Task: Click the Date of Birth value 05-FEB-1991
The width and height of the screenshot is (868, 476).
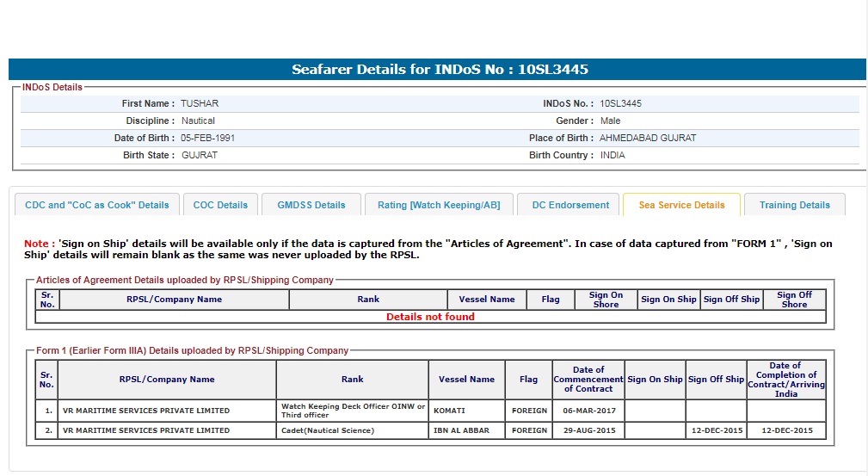Action: click(207, 138)
